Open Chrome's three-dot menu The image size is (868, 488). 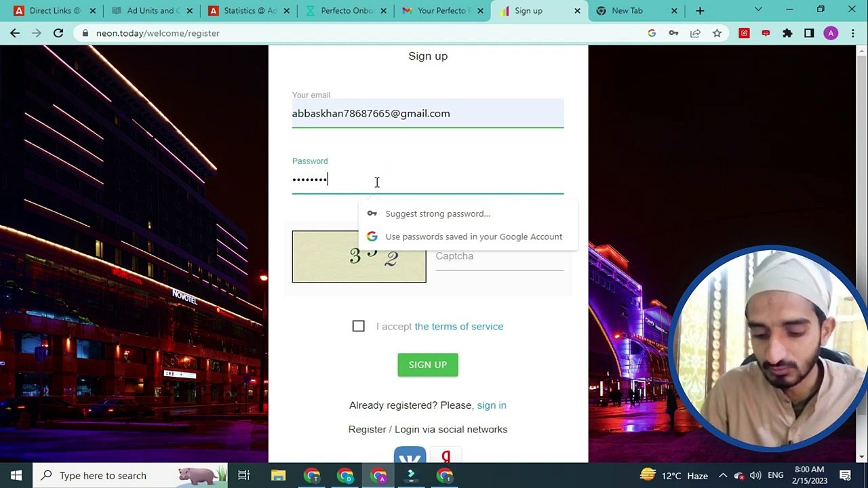(x=852, y=33)
